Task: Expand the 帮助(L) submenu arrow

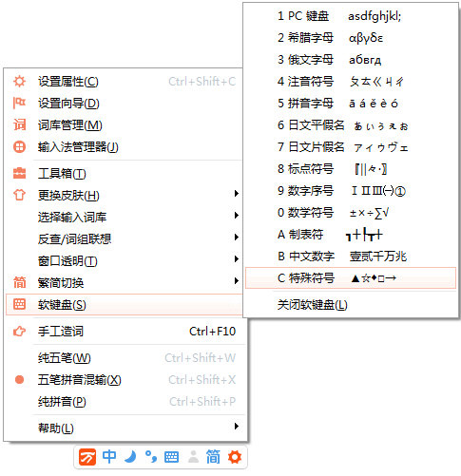Action: [x=236, y=427]
